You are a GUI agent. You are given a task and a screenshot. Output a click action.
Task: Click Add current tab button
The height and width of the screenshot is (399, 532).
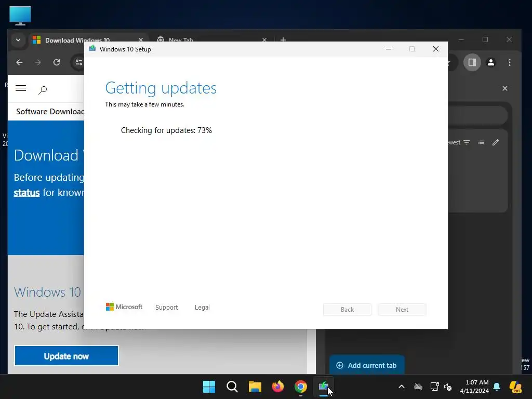[366, 365]
